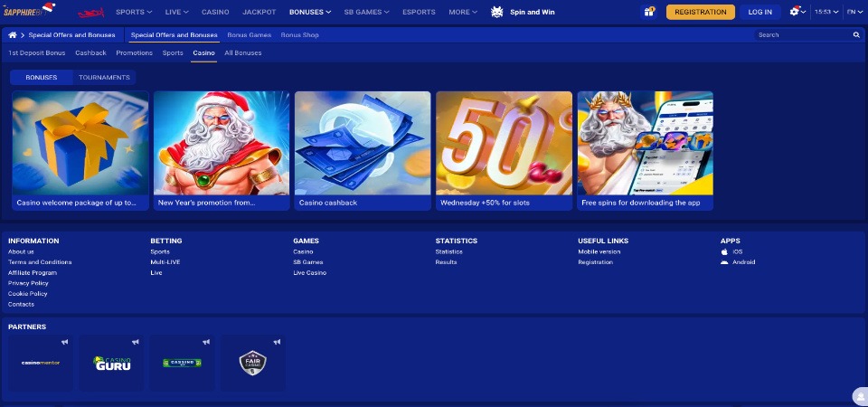
Task: Open the About us footer link
Action: [x=21, y=252]
